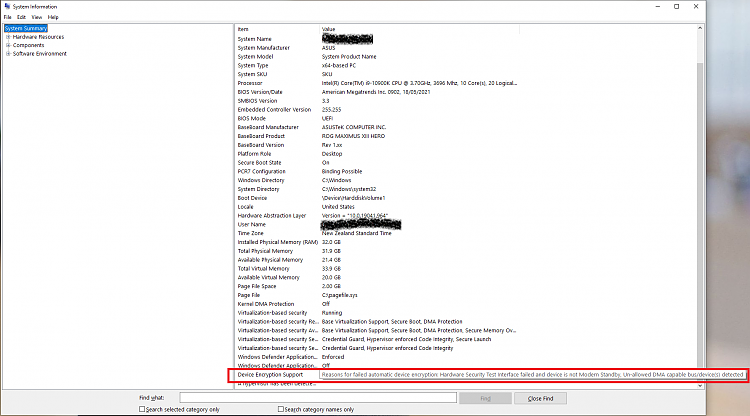Close the System Information window
The height and width of the screenshot is (416, 750).
point(696,6)
